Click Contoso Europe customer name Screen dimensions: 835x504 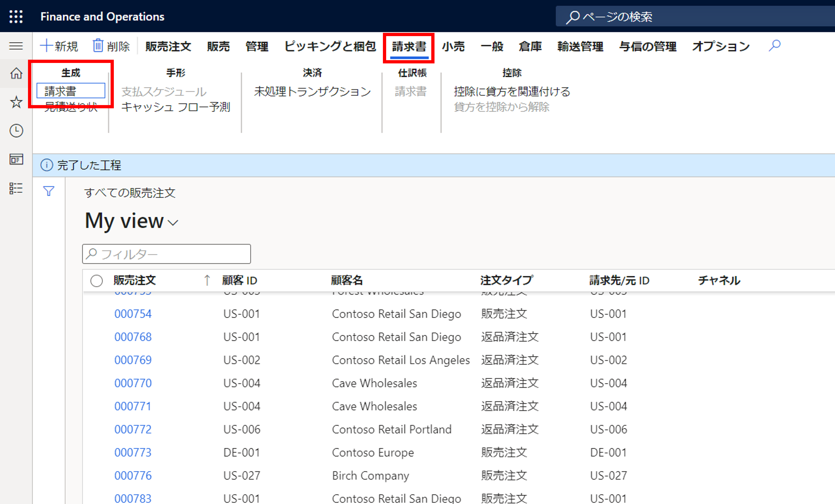[x=373, y=452]
